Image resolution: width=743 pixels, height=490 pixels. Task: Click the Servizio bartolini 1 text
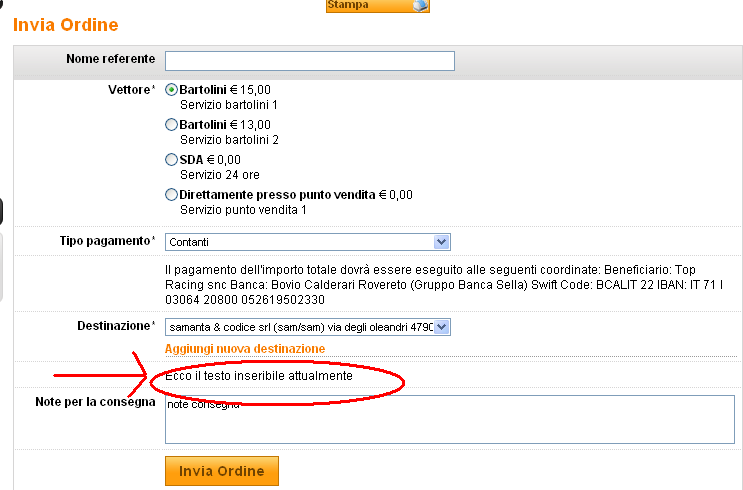[x=229, y=105]
